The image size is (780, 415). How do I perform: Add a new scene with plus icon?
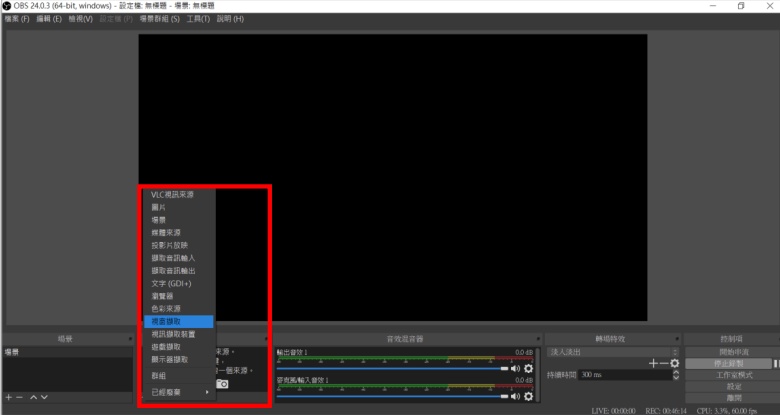point(8,397)
